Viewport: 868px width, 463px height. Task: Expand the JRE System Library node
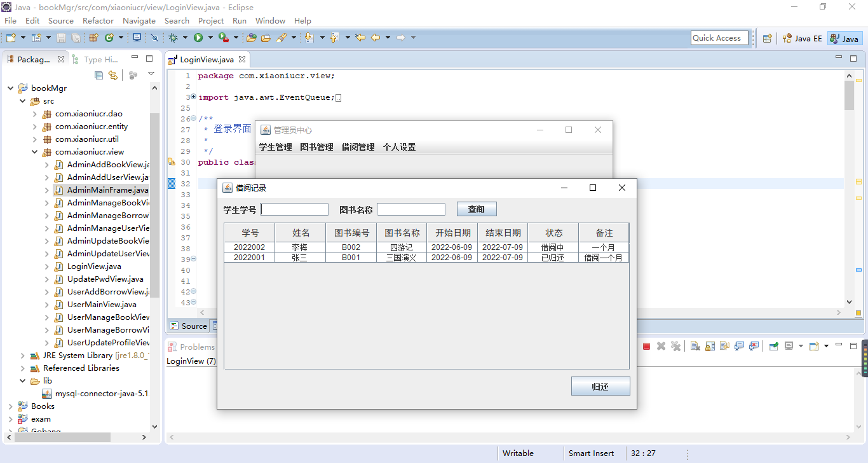pyautogui.click(x=22, y=356)
